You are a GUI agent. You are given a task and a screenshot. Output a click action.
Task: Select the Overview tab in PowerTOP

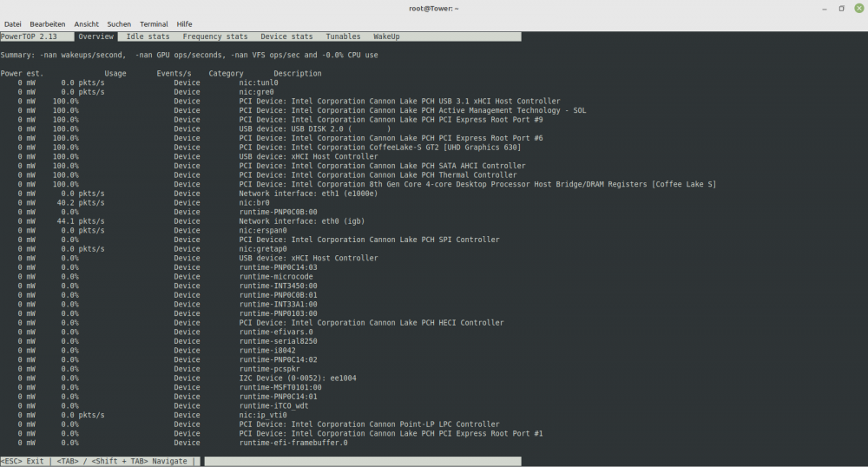tap(95, 36)
